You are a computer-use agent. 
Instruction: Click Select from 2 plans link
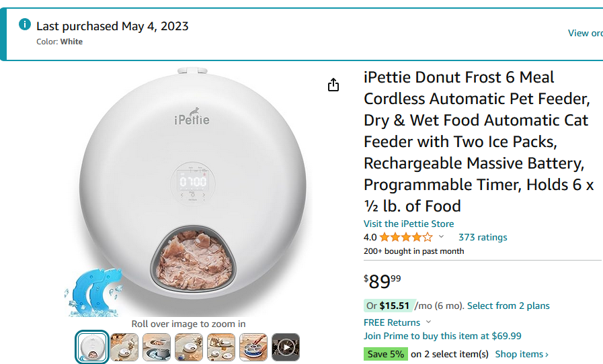[x=508, y=306]
